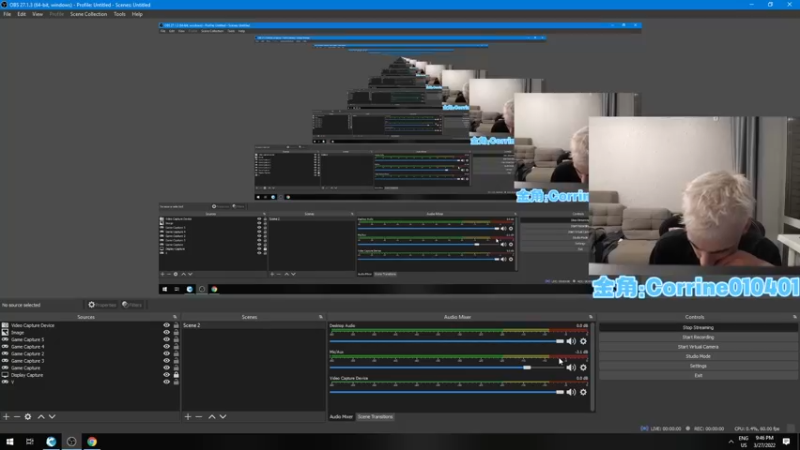Screen dimensions: 800x450
Task: Open Mic/Aux settings gear menu
Action: point(583,367)
